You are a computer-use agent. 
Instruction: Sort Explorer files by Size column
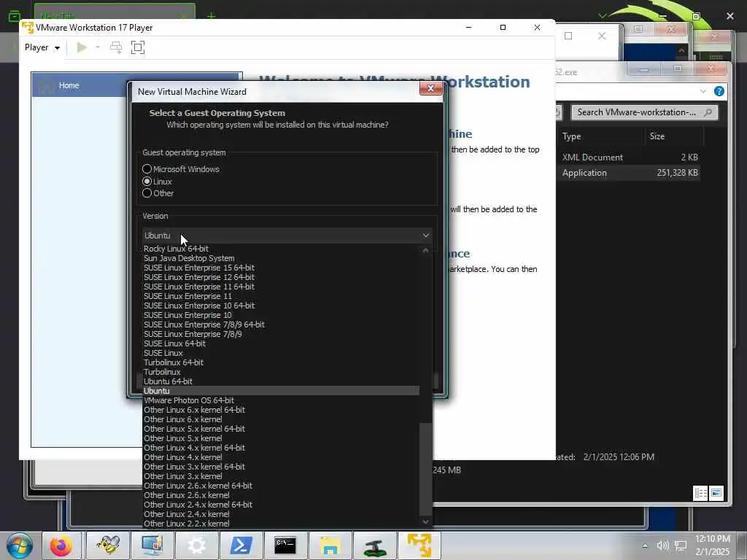point(672,136)
